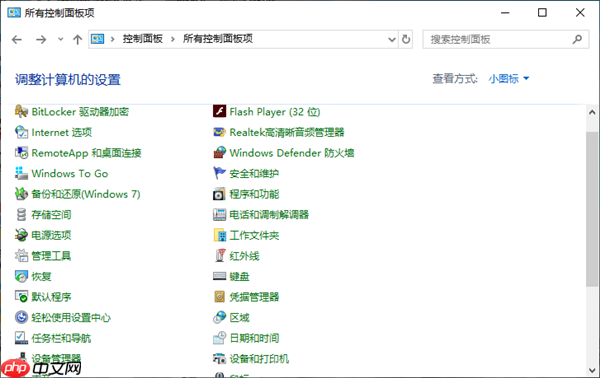Click the Internet 选项 icon

21,132
